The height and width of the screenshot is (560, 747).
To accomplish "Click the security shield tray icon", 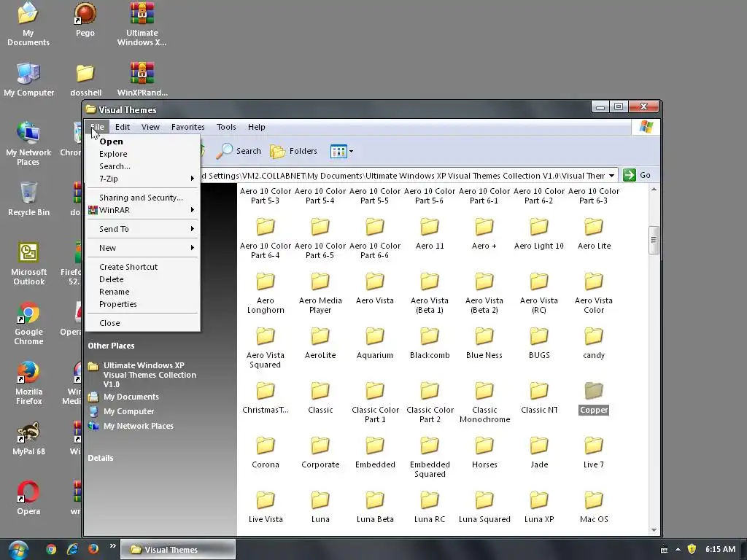I will coord(692,549).
